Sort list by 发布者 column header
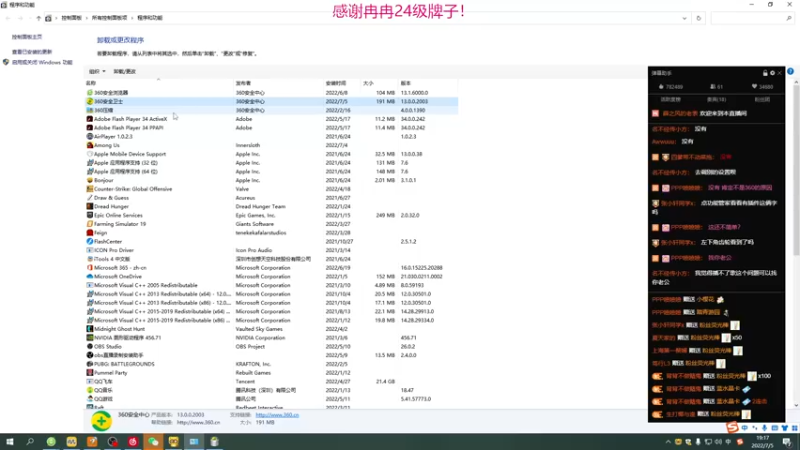The image size is (800, 450). click(x=279, y=83)
